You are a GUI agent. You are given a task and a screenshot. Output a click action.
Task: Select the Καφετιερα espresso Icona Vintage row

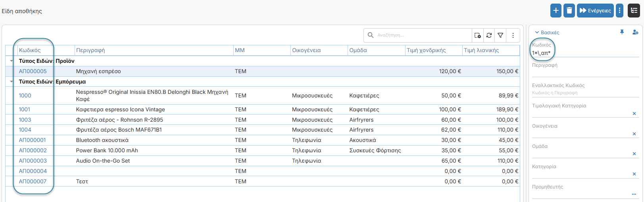click(x=262, y=109)
